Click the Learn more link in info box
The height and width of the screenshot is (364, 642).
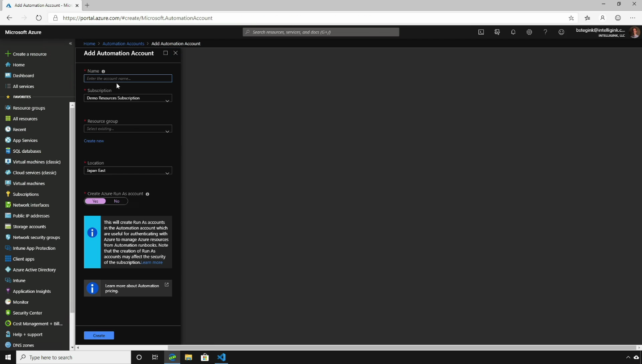(152, 262)
